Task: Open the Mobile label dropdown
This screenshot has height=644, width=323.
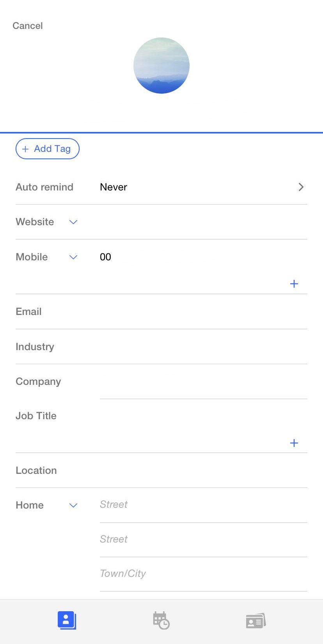Action: (73, 257)
